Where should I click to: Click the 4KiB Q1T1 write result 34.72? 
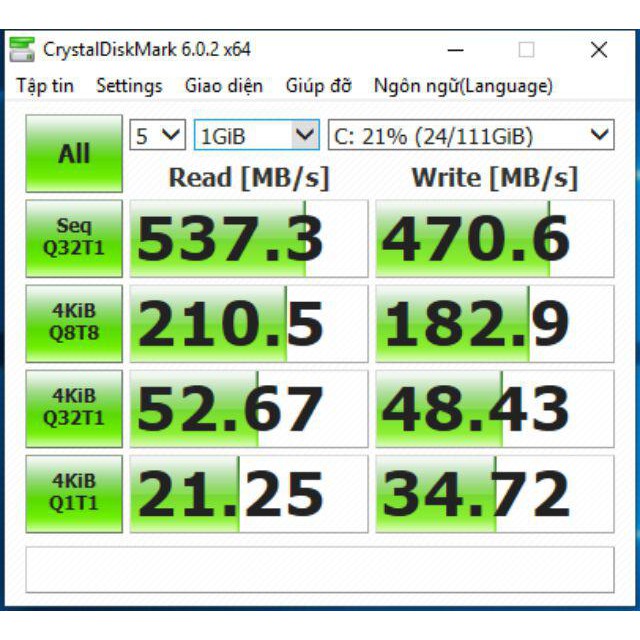(494, 494)
